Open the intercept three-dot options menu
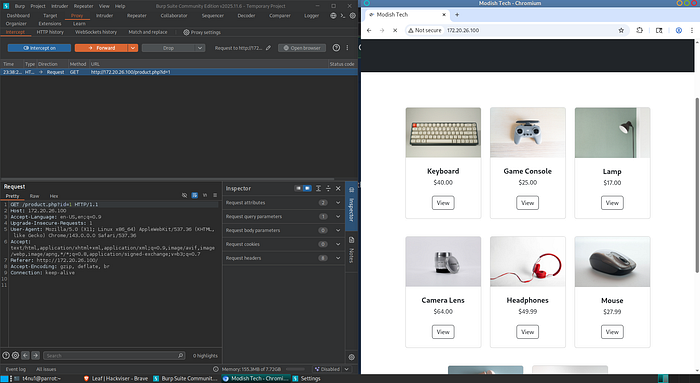Screen dimensions: 700x383 [347, 48]
